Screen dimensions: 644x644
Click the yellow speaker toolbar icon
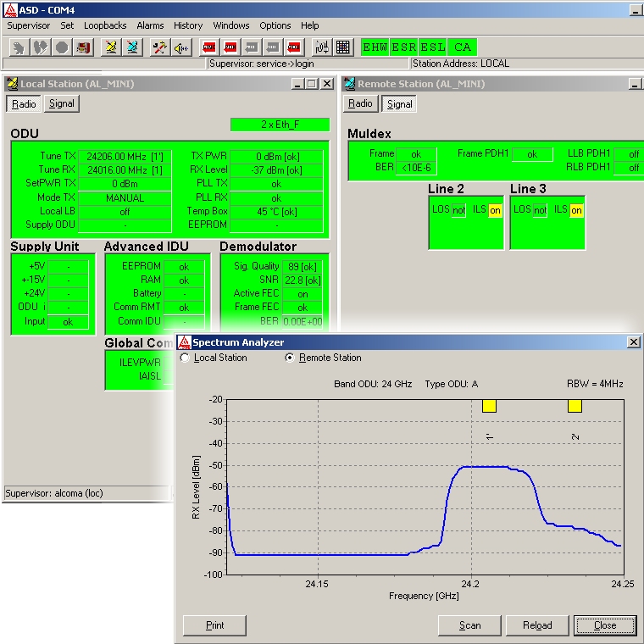181,47
